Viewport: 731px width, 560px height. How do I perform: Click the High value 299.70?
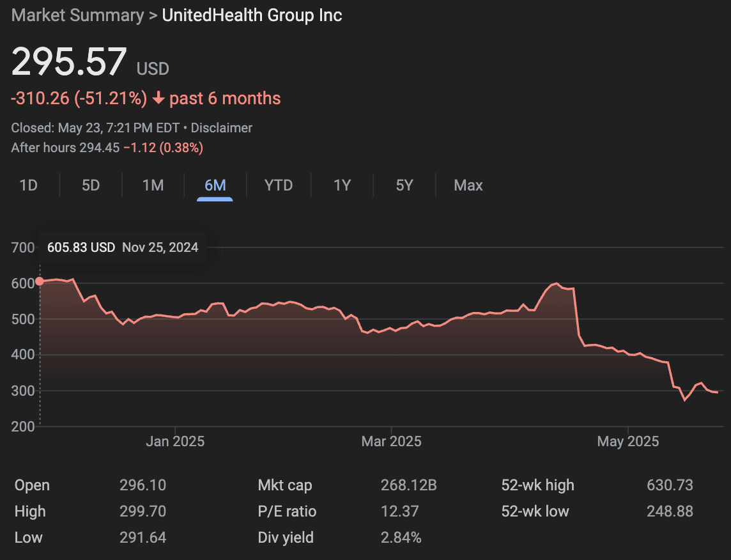click(142, 511)
